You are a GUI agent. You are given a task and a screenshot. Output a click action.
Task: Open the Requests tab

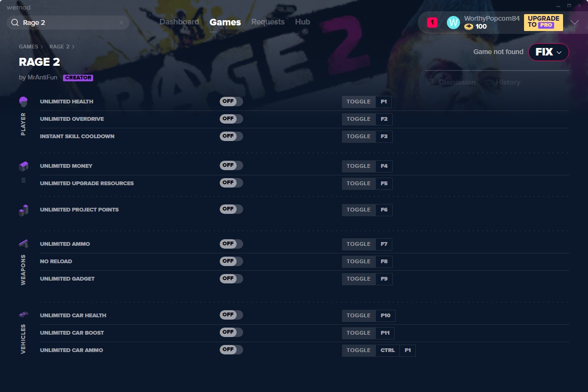tap(268, 22)
